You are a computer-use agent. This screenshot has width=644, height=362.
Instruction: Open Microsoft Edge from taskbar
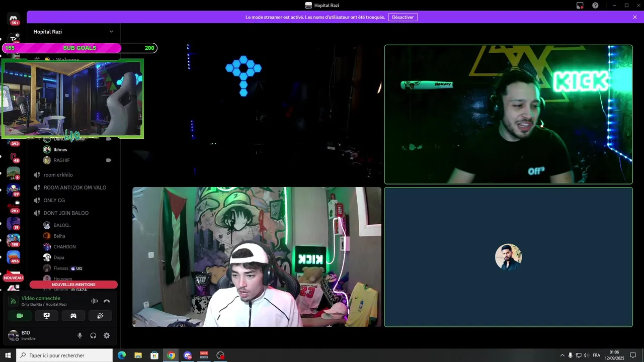pyautogui.click(x=122, y=355)
